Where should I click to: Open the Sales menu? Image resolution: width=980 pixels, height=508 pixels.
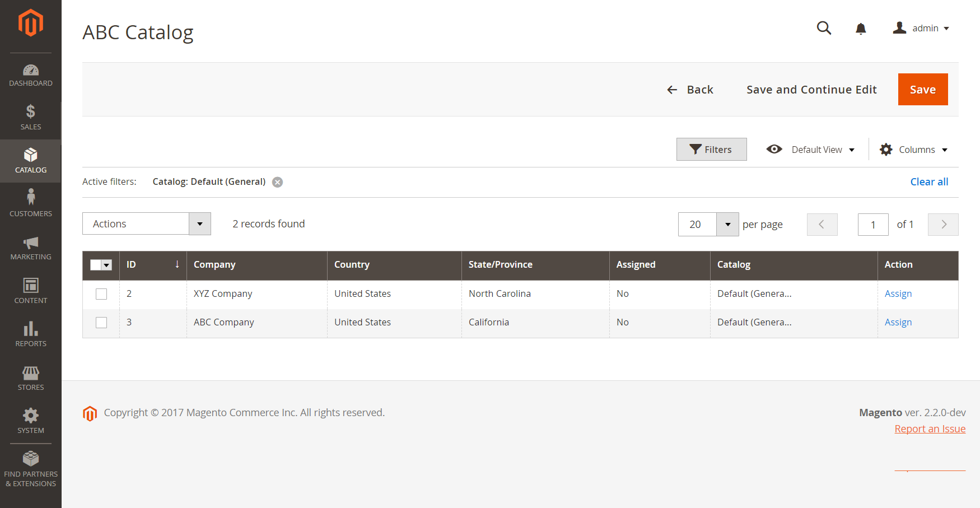point(31,118)
